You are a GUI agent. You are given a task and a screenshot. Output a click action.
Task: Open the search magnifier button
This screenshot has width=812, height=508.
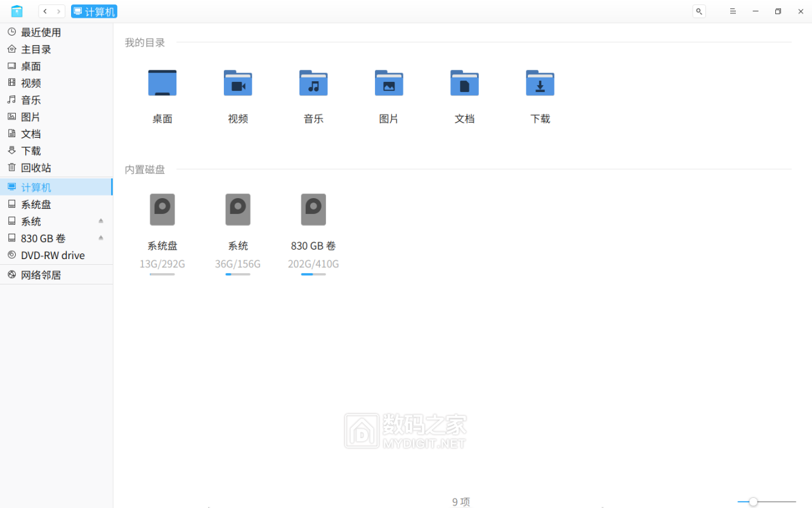coord(699,11)
